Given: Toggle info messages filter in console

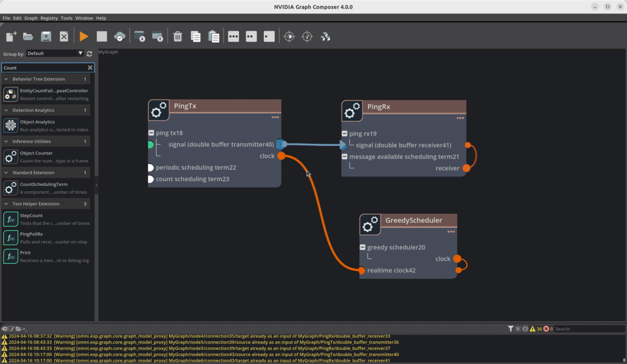Looking at the screenshot, I should point(525,329).
